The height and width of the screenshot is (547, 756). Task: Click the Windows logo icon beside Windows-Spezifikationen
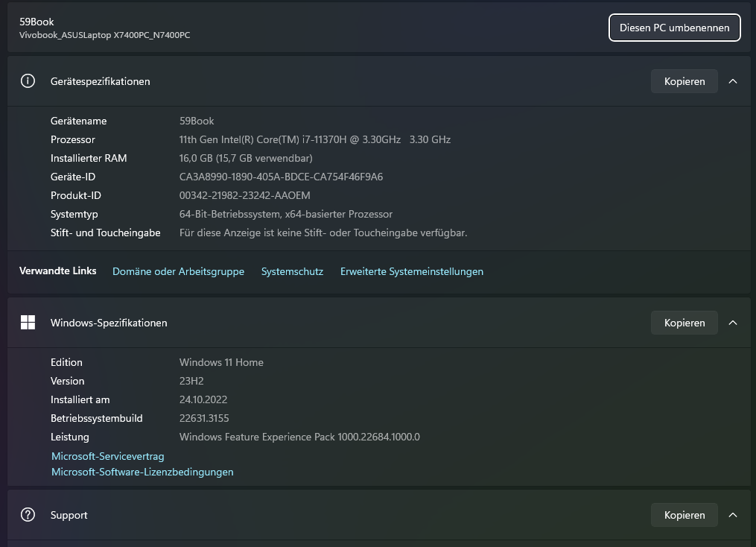(x=28, y=322)
